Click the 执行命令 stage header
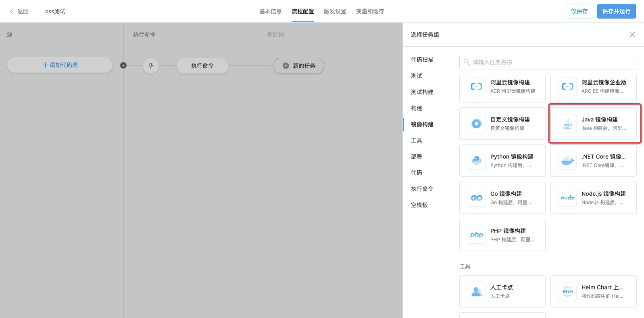This screenshot has height=318, width=644. coord(144,34)
